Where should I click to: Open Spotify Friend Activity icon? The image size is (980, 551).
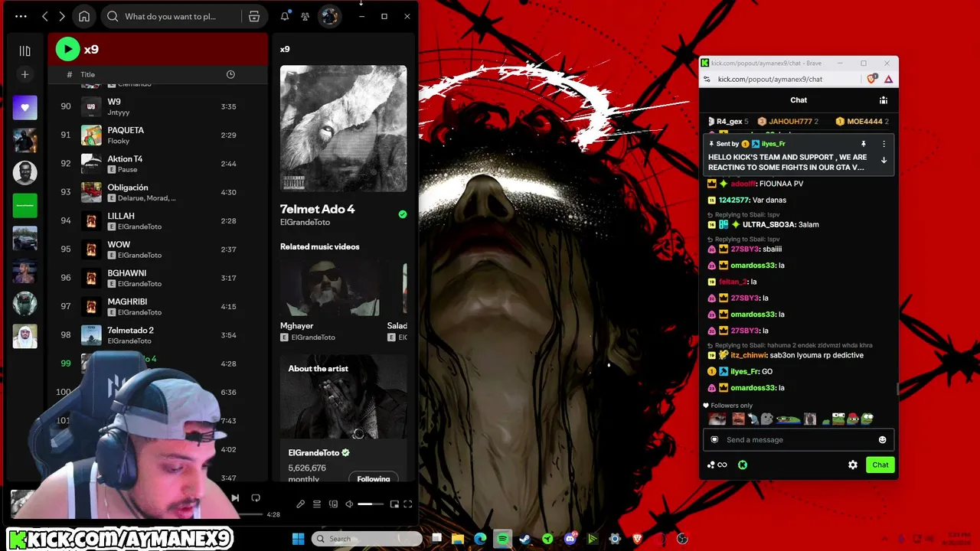coord(305,16)
